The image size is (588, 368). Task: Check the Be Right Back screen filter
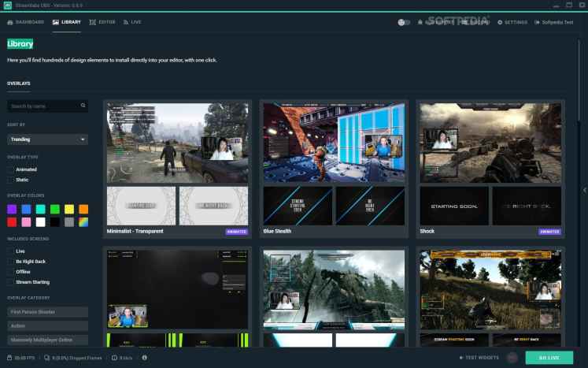[x=11, y=261]
